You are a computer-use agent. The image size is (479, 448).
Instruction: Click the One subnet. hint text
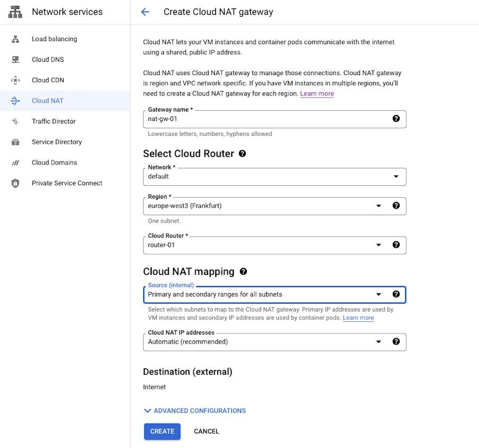[x=164, y=221]
